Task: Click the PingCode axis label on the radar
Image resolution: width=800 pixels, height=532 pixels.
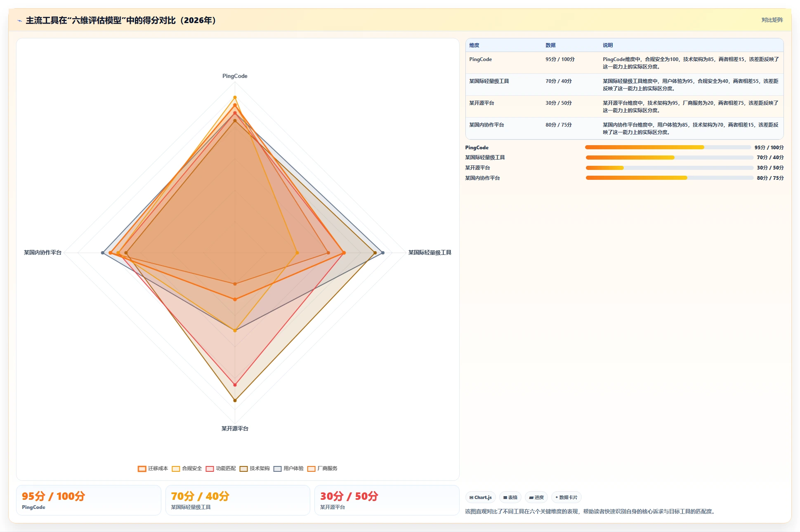Action: [x=235, y=76]
